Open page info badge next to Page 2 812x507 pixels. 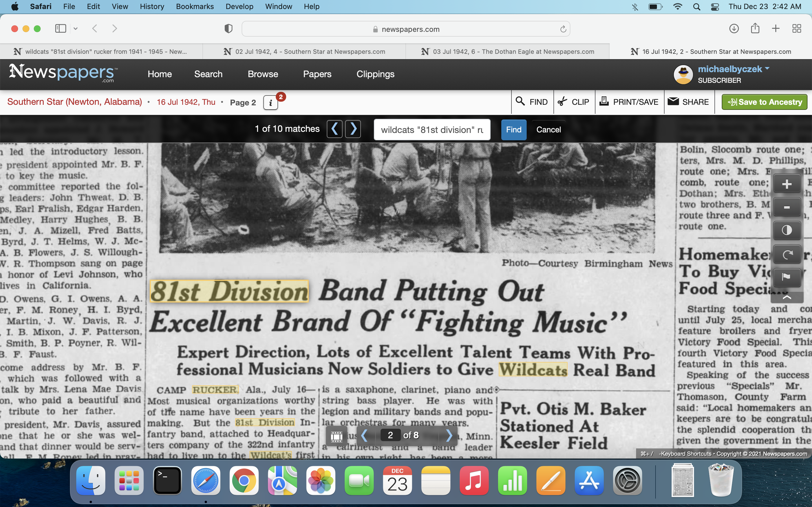tap(270, 103)
